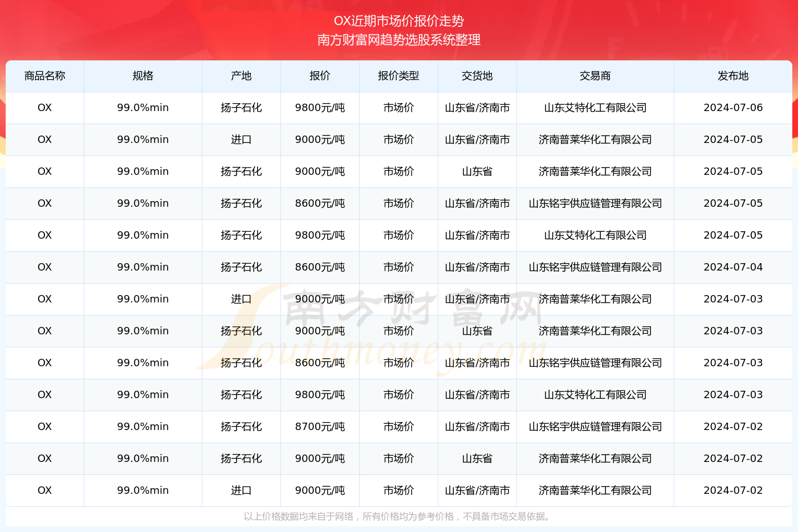
Task: Click 8600元/吨 in the 2024-07-04 row
Action: 320,267
